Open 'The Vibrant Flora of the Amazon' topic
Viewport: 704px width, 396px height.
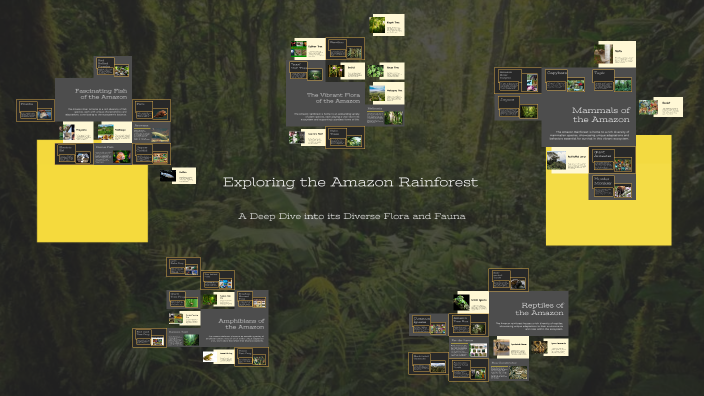pyautogui.click(x=325, y=104)
